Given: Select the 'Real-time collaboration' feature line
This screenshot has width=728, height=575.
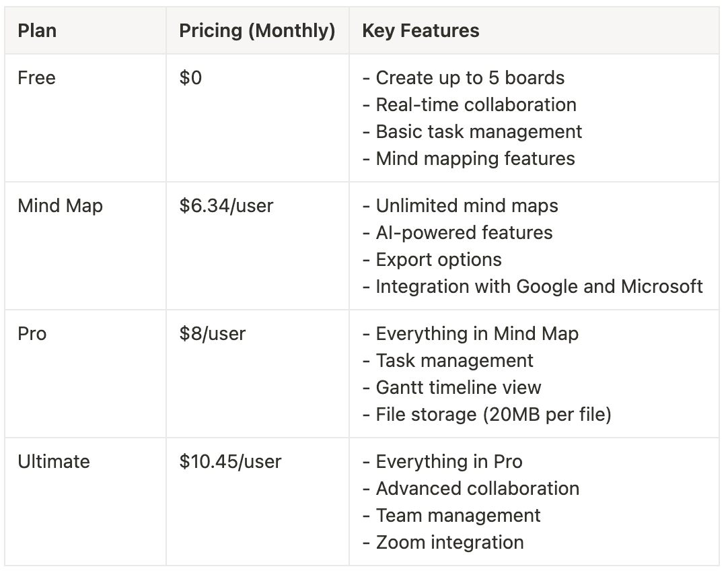Looking at the screenshot, I should click(x=470, y=105).
